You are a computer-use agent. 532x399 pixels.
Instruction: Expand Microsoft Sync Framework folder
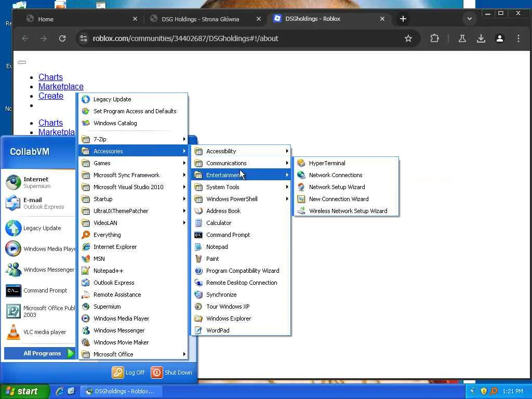(133, 175)
